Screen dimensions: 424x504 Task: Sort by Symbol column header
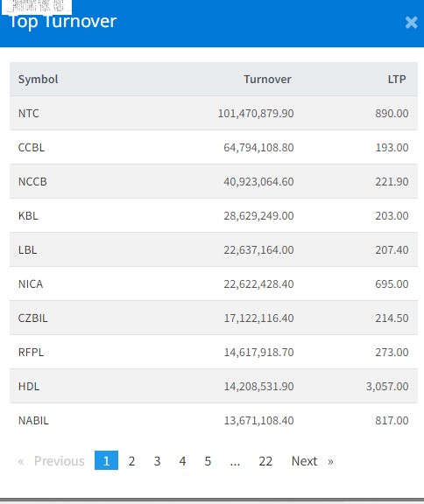(38, 79)
